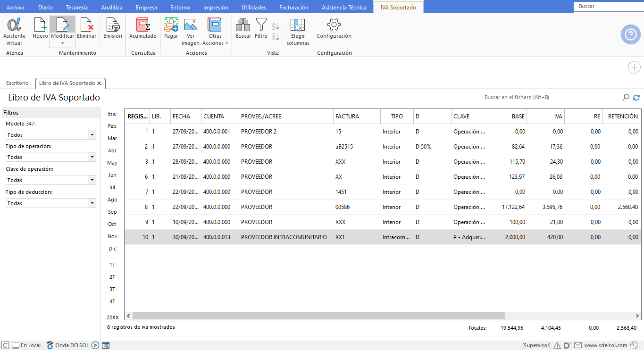
Task: Filter by month Dic
Action: [112, 249]
